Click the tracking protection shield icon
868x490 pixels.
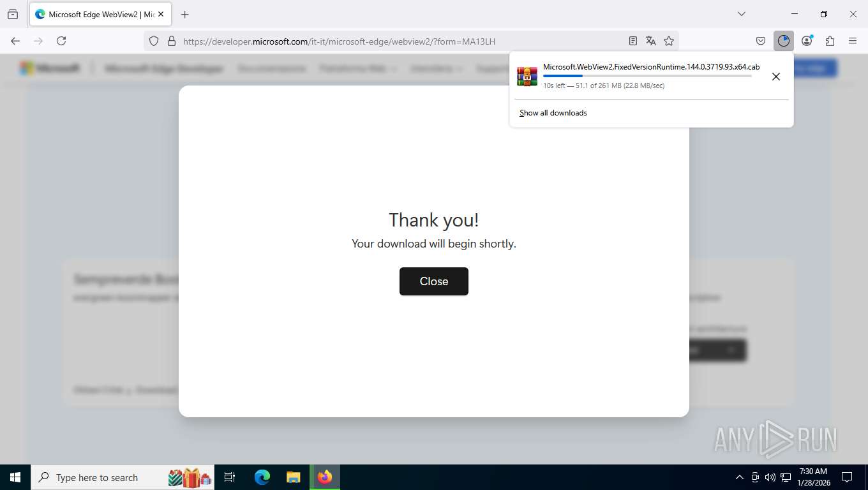[154, 41]
